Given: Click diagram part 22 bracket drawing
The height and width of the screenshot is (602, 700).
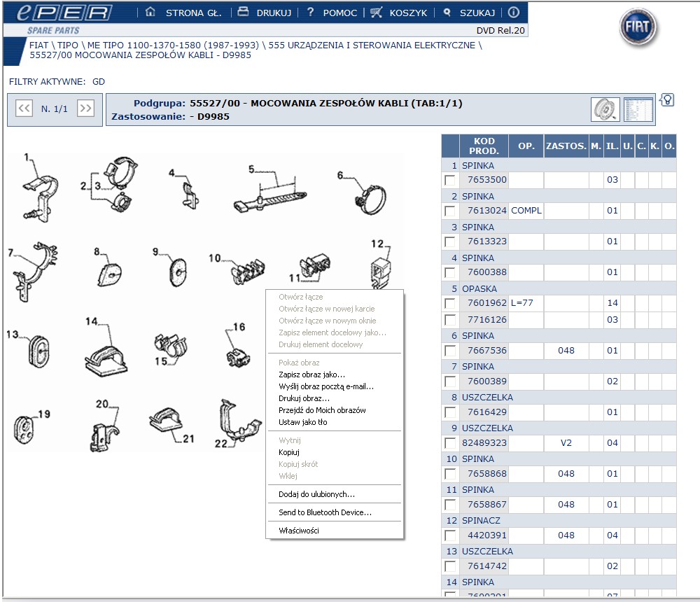Looking at the screenshot, I should coord(239,420).
